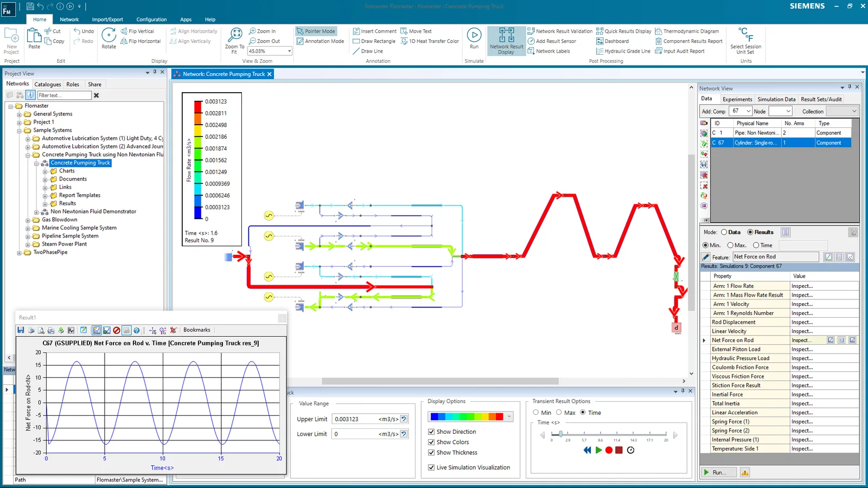Image resolution: width=868 pixels, height=488 pixels.
Task: Toggle Live Simulation Visualization
Action: pyautogui.click(x=431, y=467)
